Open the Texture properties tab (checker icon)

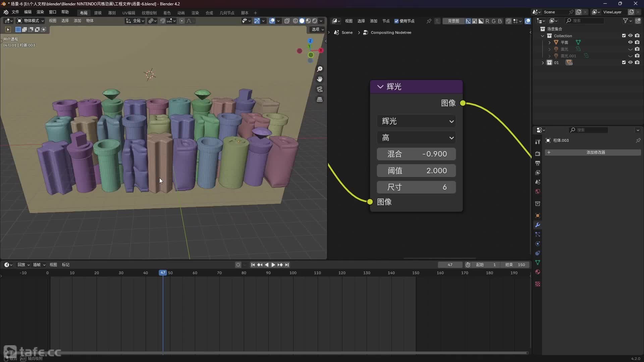click(538, 284)
